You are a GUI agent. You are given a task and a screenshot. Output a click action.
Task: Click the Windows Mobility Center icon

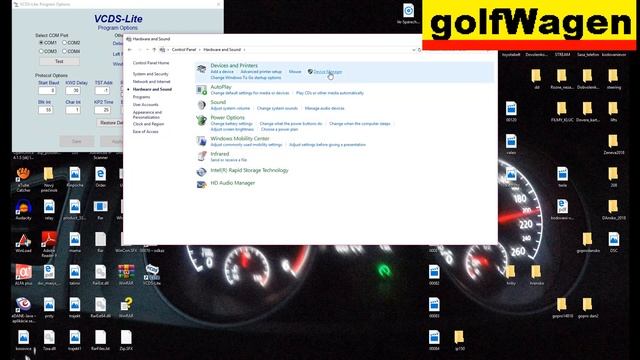point(201,141)
